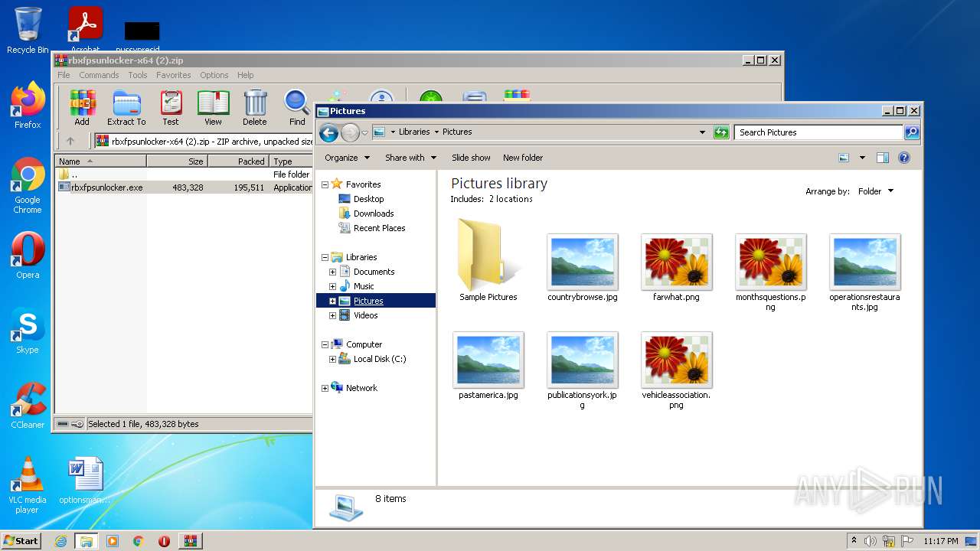Open address bar history dropdown
This screenshot has width=980, height=551.
pos(702,132)
